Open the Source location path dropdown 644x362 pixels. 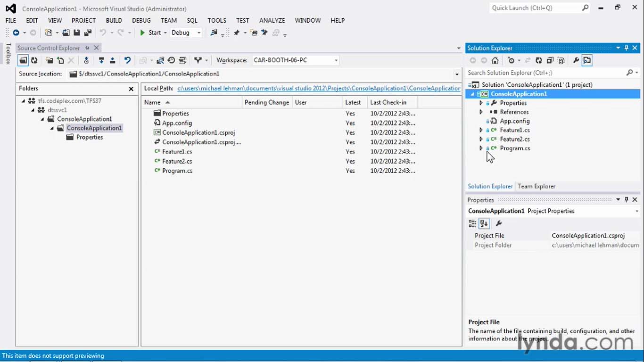coord(457,74)
